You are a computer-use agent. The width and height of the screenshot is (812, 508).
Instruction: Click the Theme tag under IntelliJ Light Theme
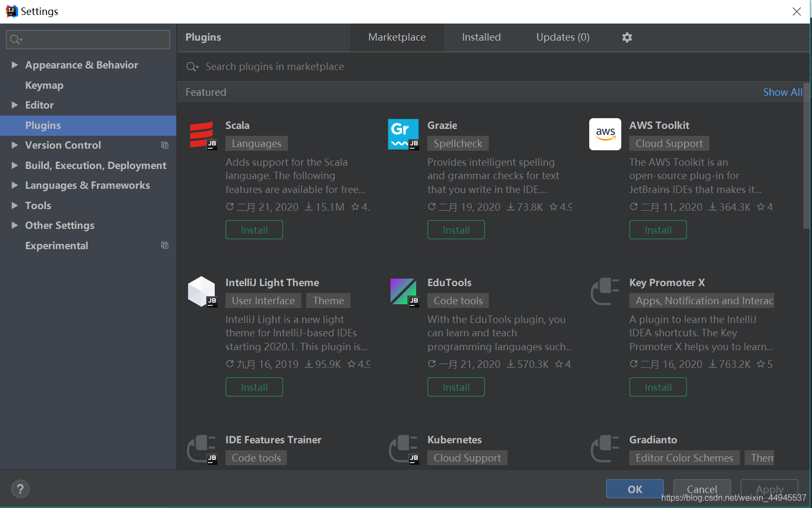(x=329, y=301)
